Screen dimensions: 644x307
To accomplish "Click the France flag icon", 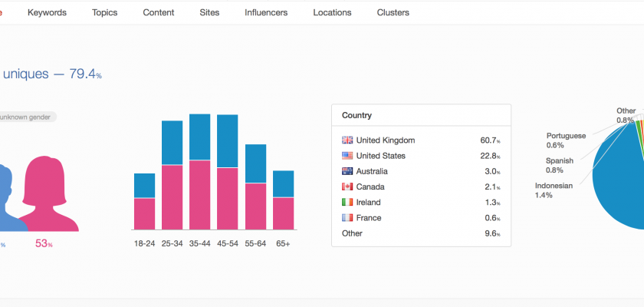I will pyautogui.click(x=347, y=218).
